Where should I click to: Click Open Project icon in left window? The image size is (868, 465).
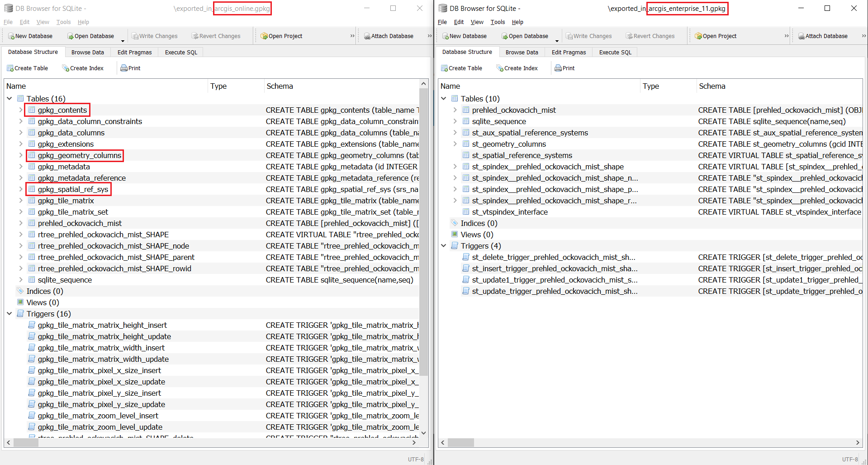click(265, 36)
